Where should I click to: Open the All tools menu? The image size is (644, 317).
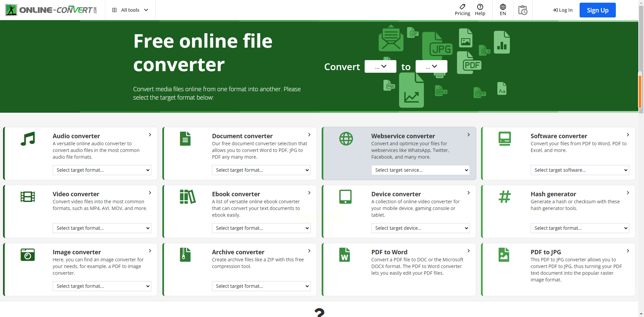coord(130,10)
